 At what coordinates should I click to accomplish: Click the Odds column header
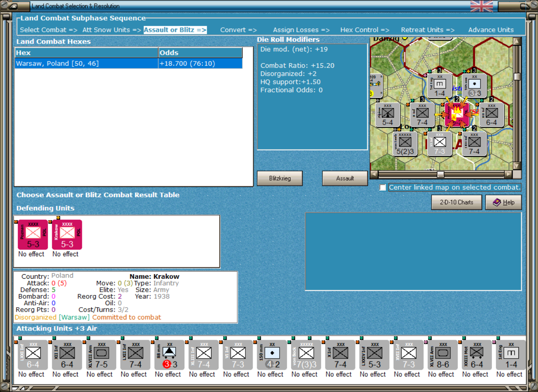pos(200,53)
